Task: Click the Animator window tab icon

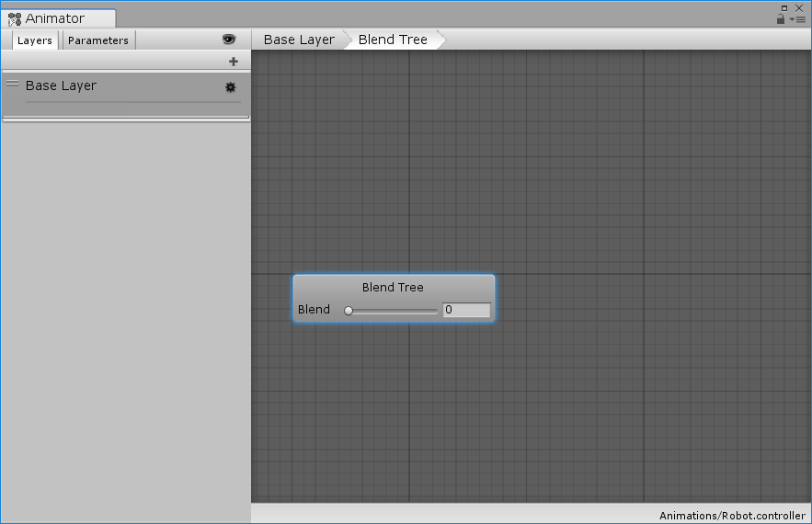Action: 15,18
